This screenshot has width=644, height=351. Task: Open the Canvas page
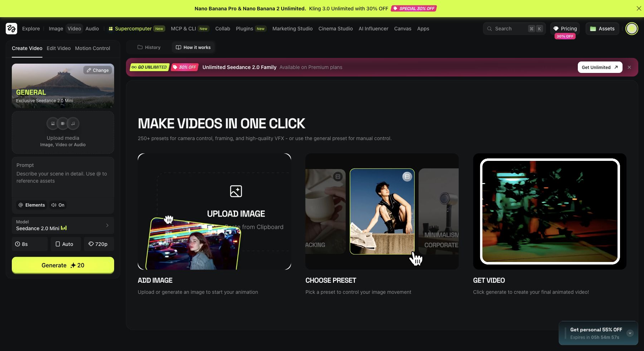click(x=403, y=29)
